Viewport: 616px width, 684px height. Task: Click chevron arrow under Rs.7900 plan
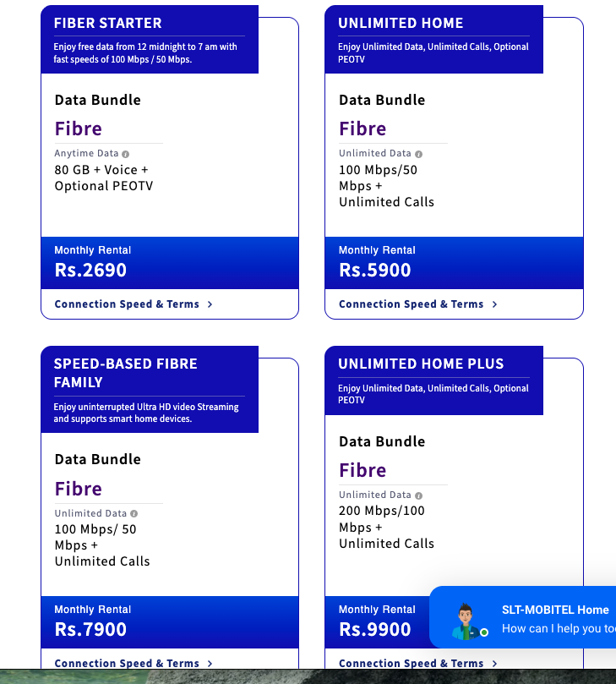coord(210,664)
